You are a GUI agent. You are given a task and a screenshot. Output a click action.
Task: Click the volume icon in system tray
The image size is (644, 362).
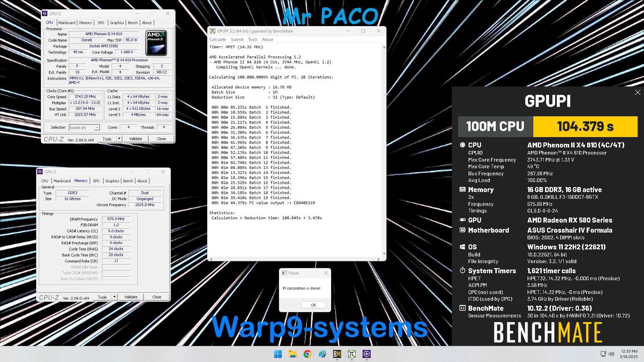tap(611, 354)
